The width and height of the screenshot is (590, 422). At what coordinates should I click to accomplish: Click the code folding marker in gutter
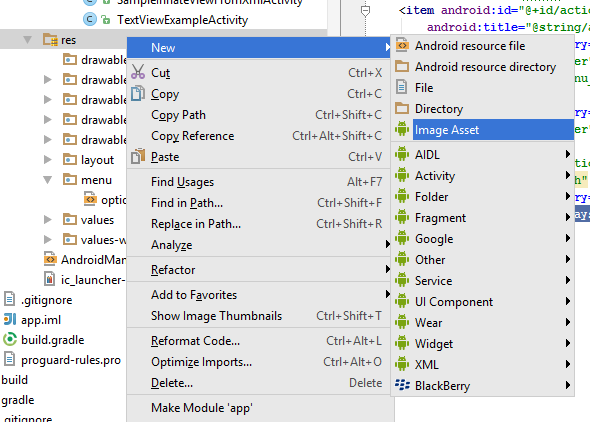365,11
